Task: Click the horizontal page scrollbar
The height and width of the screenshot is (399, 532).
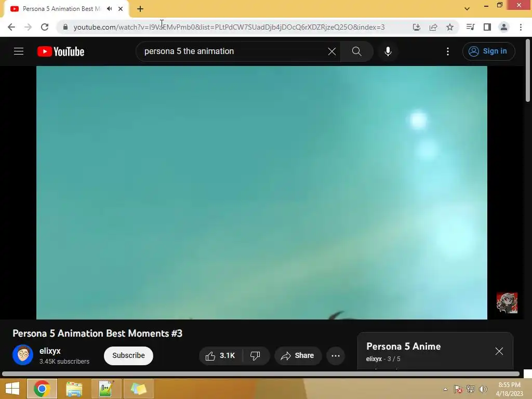Action: pos(261,374)
